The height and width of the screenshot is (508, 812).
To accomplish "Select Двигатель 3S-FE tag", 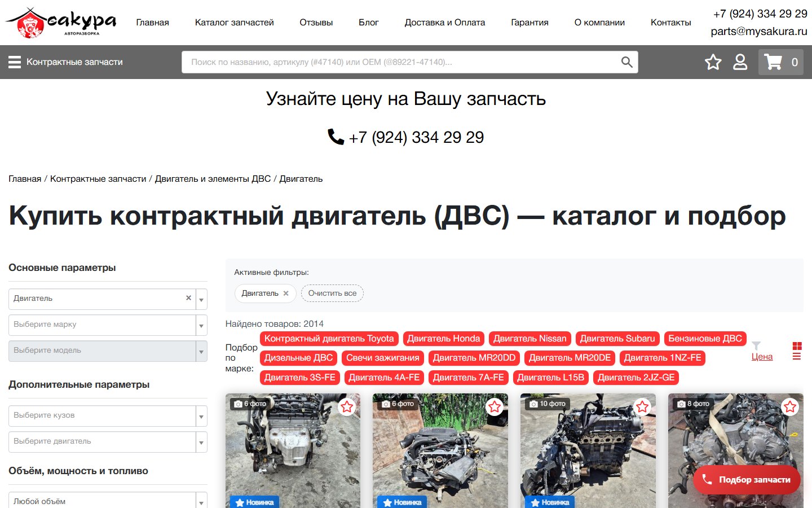I will click(300, 378).
